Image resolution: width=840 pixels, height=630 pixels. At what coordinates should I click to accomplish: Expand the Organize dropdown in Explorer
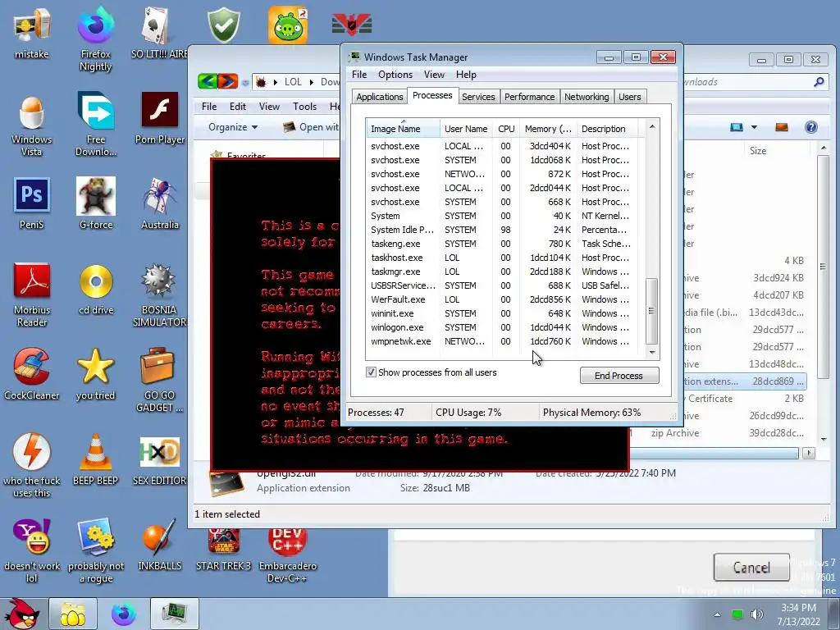click(233, 127)
